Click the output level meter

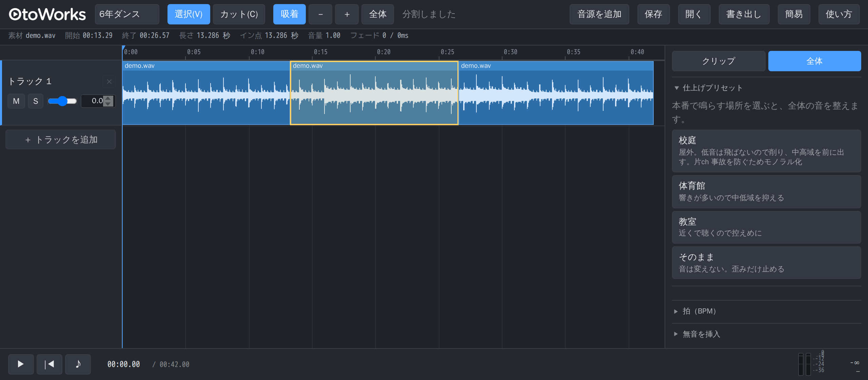tap(804, 364)
